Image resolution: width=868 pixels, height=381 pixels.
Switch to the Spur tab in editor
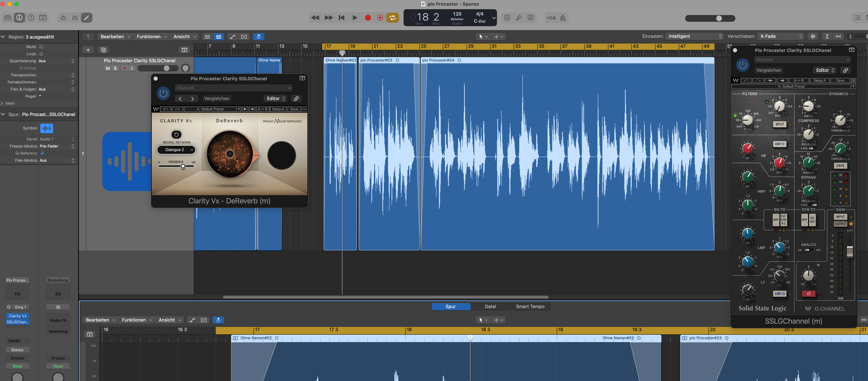(451, 307)
